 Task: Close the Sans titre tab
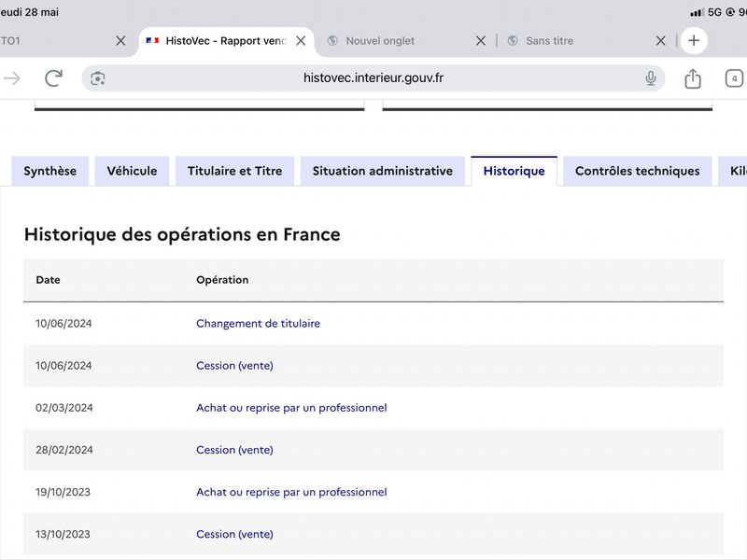(x=661, y=41)
